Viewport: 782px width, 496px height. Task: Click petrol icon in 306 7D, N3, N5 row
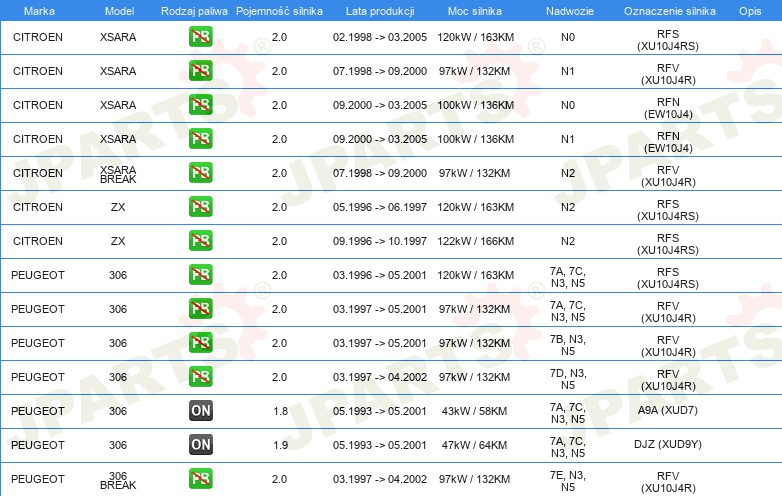point(200,376)
